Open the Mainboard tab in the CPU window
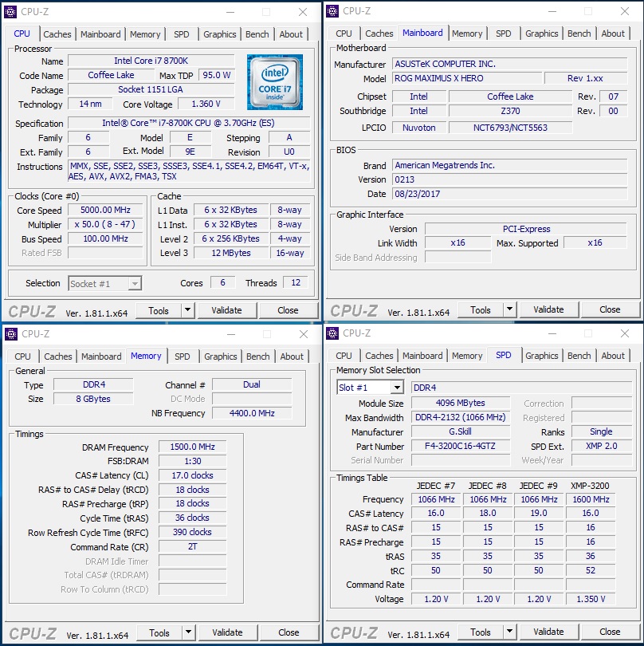The height and width of the screenshot is (646, 644). pos(100,34)
